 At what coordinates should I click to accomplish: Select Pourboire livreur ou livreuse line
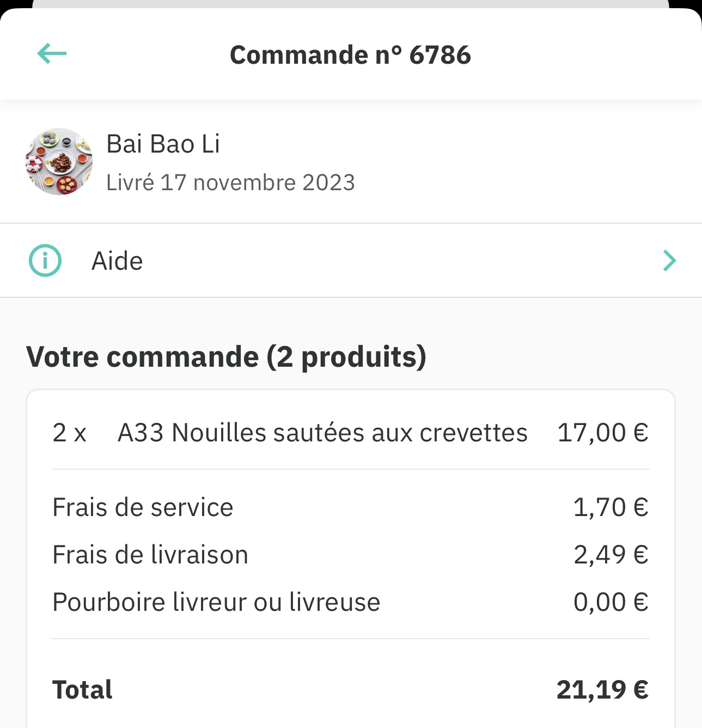(216, 602)
